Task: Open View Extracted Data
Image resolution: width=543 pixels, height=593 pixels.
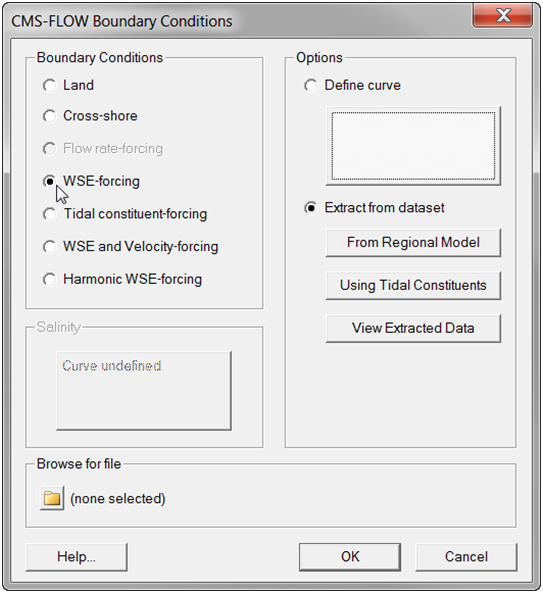Action: [413, 328]
